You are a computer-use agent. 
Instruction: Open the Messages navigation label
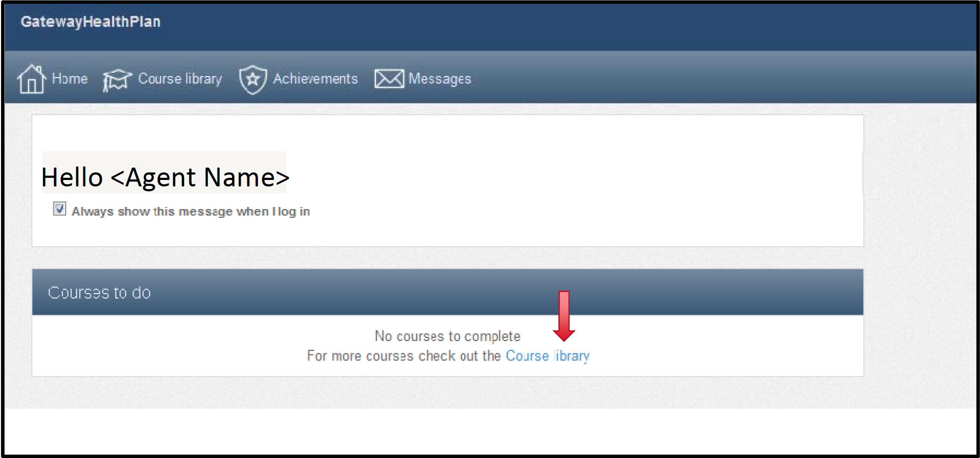[x=439, y=79]
